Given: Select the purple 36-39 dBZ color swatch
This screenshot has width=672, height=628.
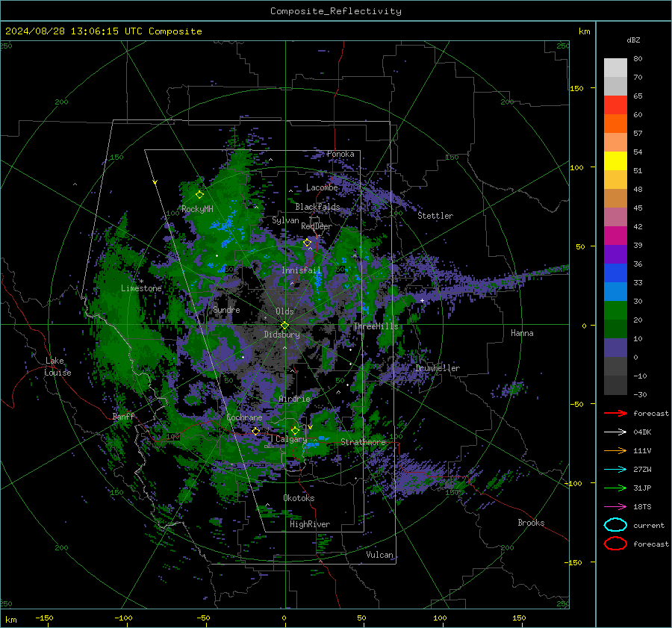Looking at the screenshot, I should [x=615, y=255].
